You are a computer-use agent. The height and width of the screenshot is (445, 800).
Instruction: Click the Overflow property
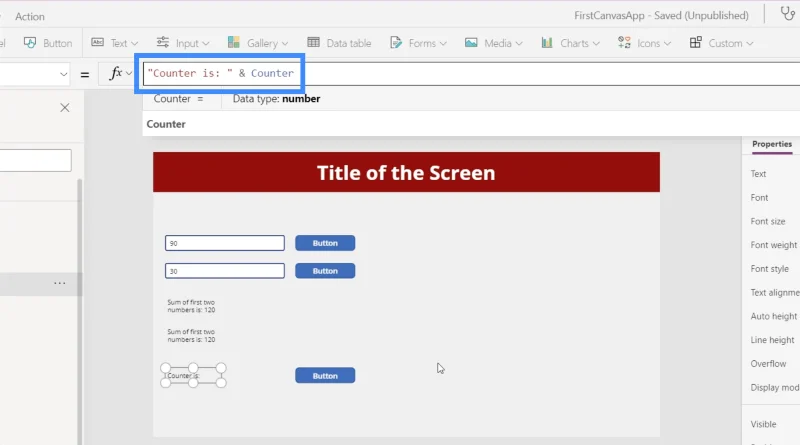[768, 364]
